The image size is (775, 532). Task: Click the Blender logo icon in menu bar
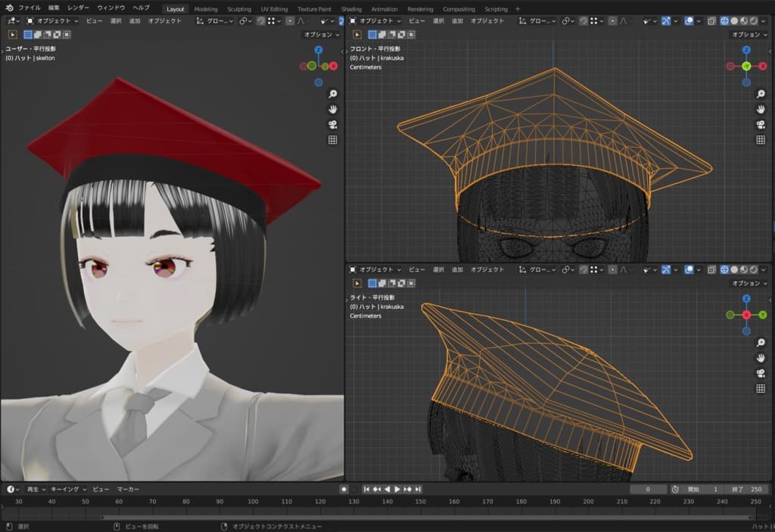9,8
